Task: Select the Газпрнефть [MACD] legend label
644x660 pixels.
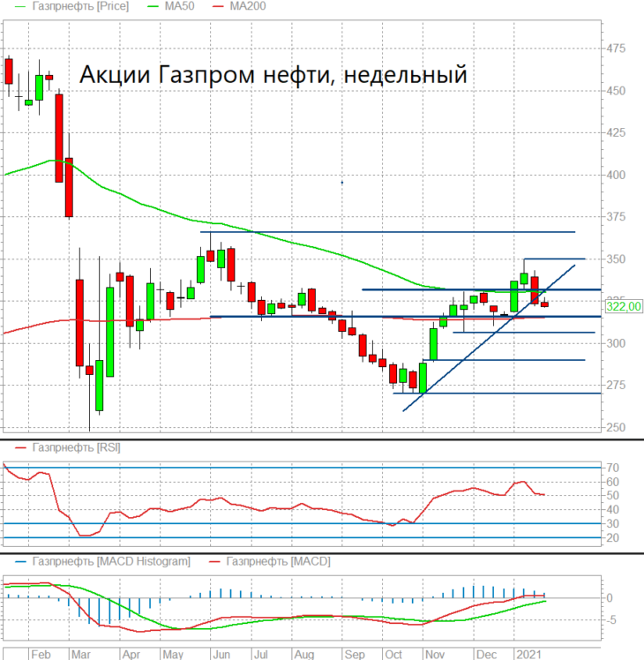Action: (x=278, y=561)
